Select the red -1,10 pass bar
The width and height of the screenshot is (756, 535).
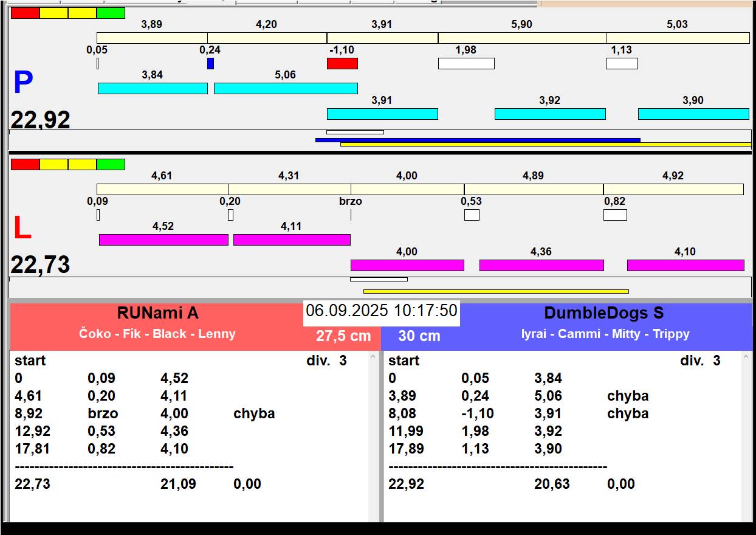342,63
